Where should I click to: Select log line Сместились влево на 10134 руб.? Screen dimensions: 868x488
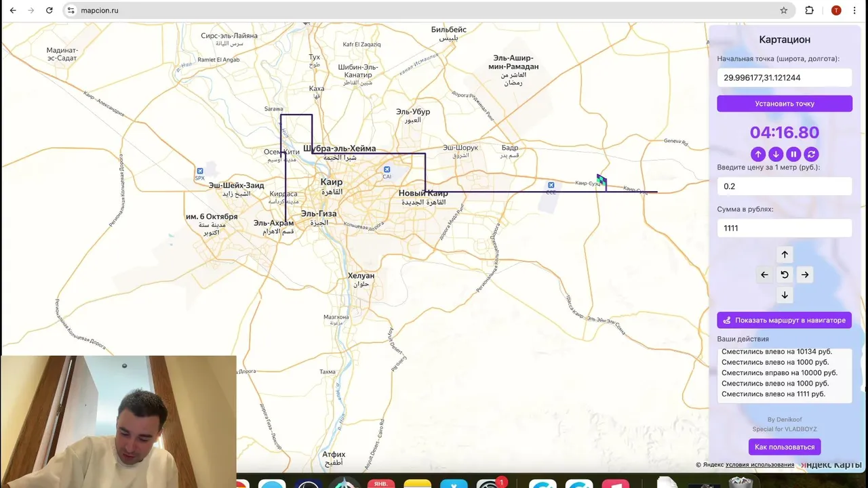coord(776,352)
